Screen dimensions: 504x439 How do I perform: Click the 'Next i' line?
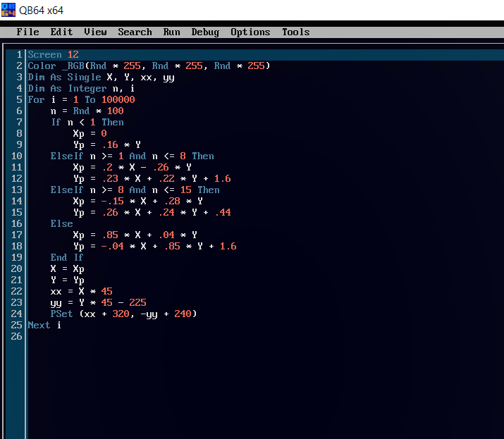pyautogui.click(x=44, y=325)
